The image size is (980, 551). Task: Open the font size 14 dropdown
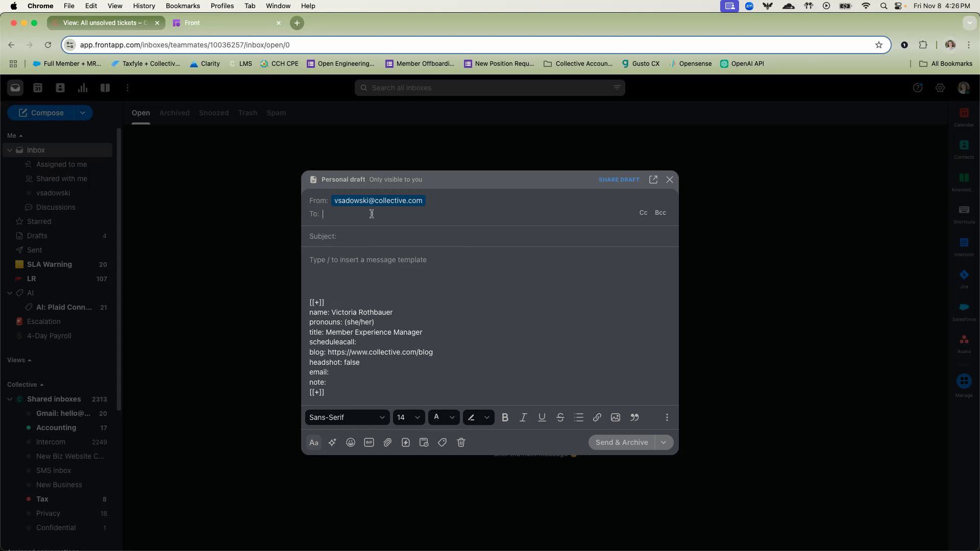(x=408, y=418)
